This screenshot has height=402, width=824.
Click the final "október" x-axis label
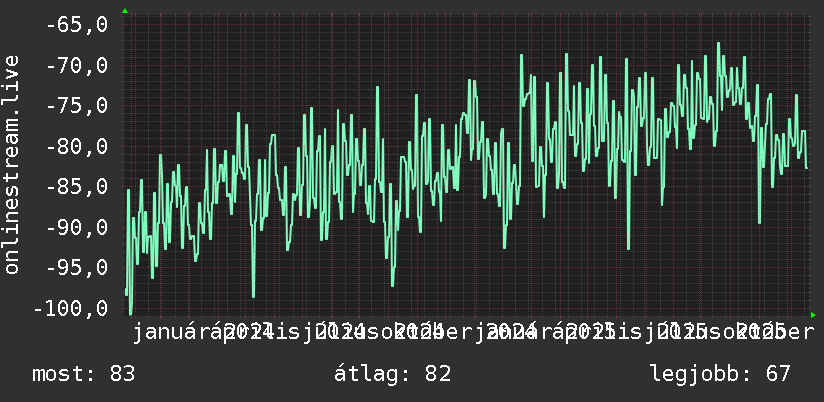(768, 332)
